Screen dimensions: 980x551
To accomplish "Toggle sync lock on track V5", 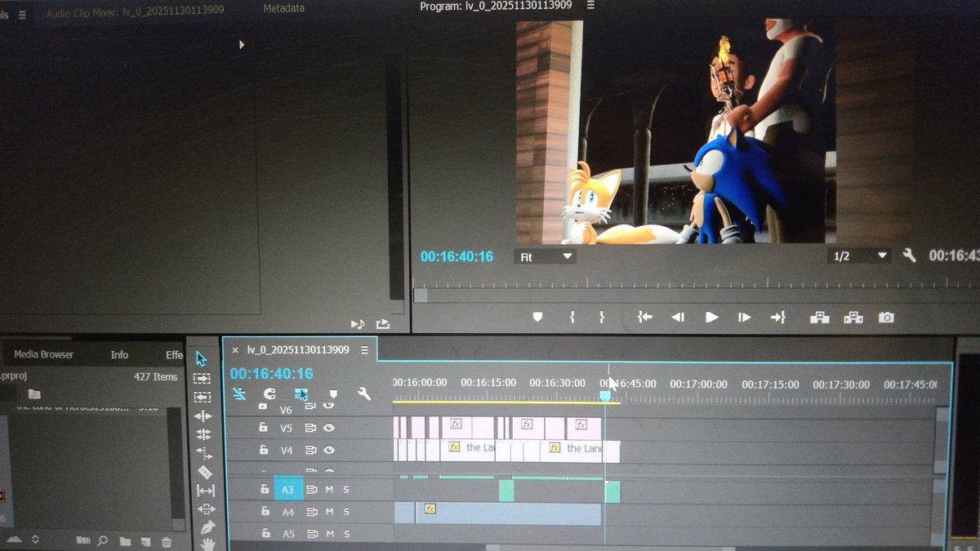I will (x=311, y=428).
